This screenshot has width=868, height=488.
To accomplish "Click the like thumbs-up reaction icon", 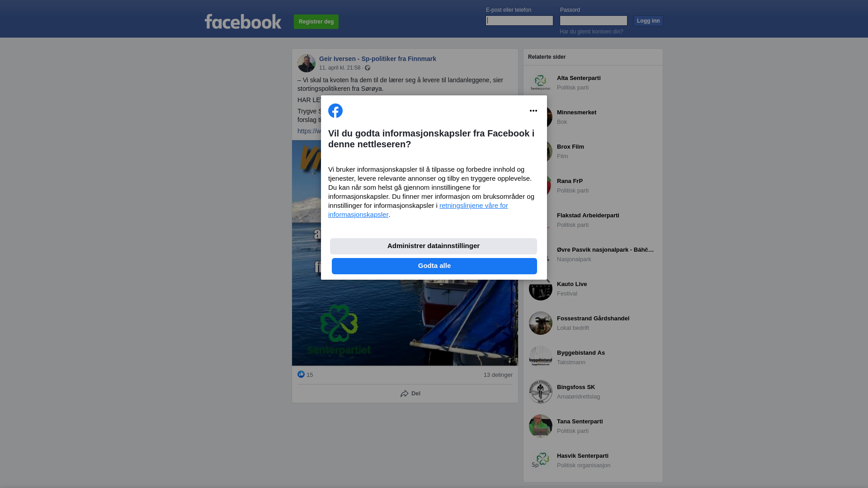I will pos(301,374).
